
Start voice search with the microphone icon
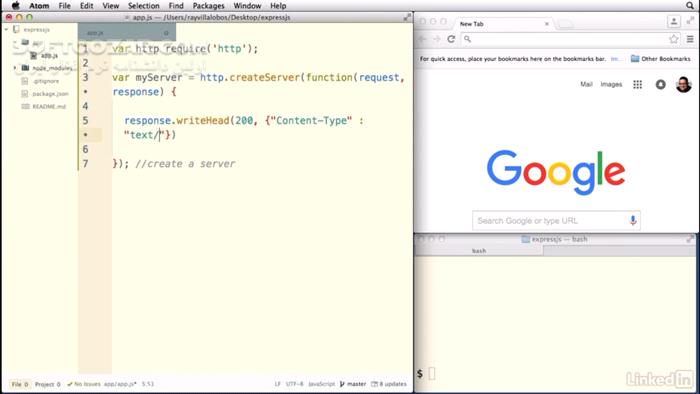pos(633,220)
